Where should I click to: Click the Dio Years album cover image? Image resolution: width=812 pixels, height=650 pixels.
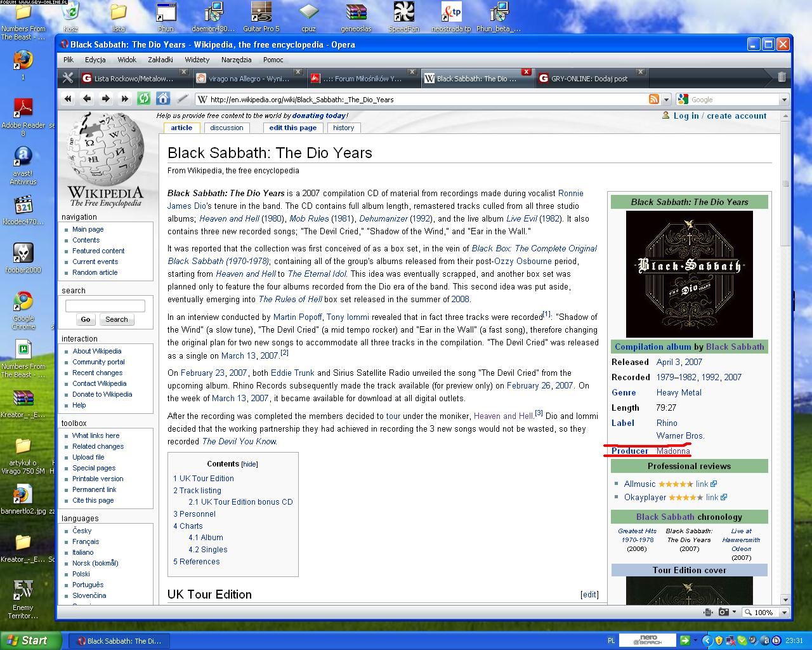point(689,274)
